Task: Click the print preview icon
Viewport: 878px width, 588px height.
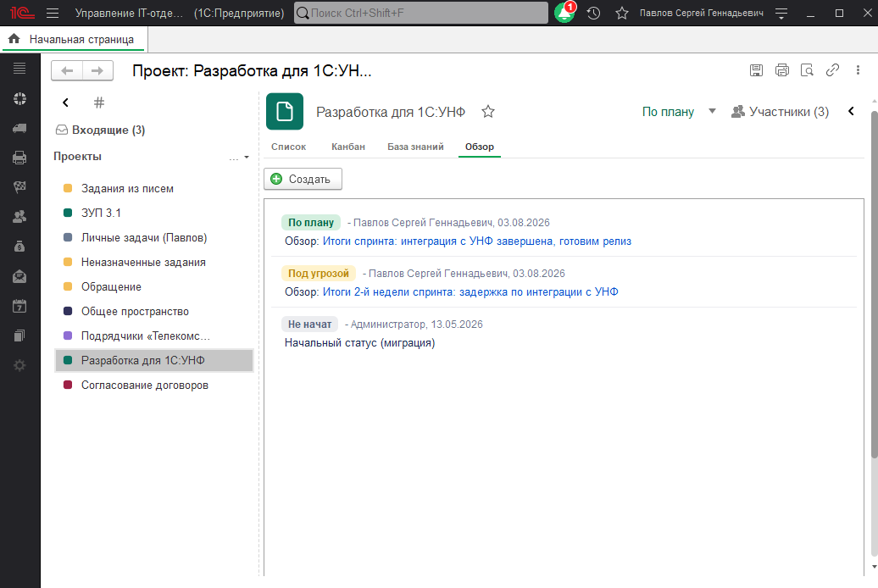Action: pyautogui.click(x=807, y=70)
